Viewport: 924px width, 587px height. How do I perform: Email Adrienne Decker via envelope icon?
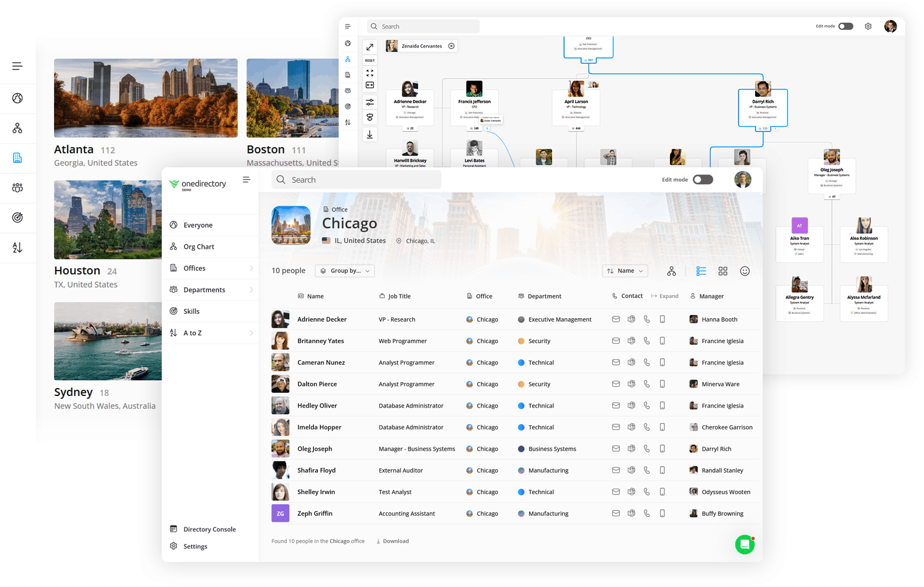click(x=616, y=319)
